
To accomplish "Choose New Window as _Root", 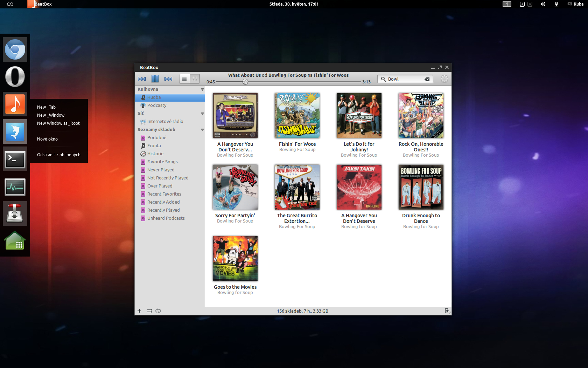I will click(x=59, y=123).
